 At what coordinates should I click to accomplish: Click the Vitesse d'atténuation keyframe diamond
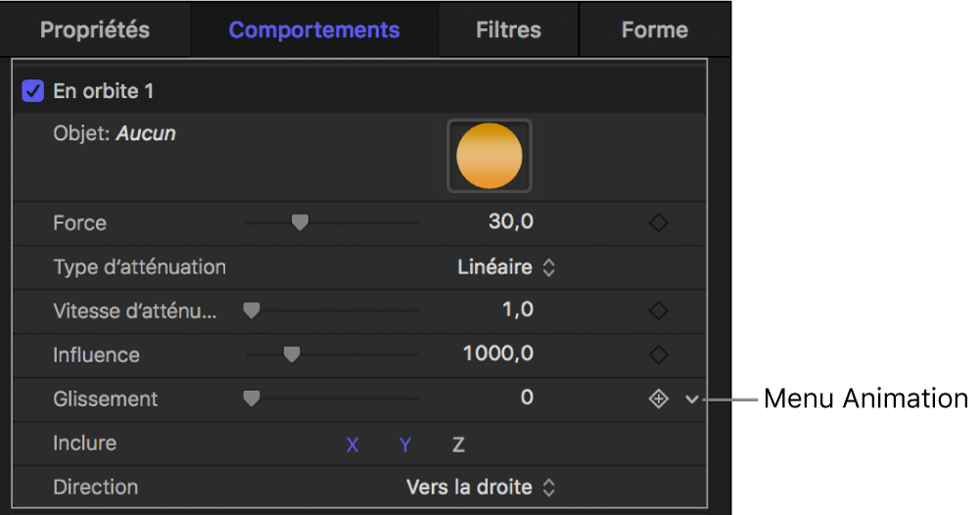click(659, 311)
